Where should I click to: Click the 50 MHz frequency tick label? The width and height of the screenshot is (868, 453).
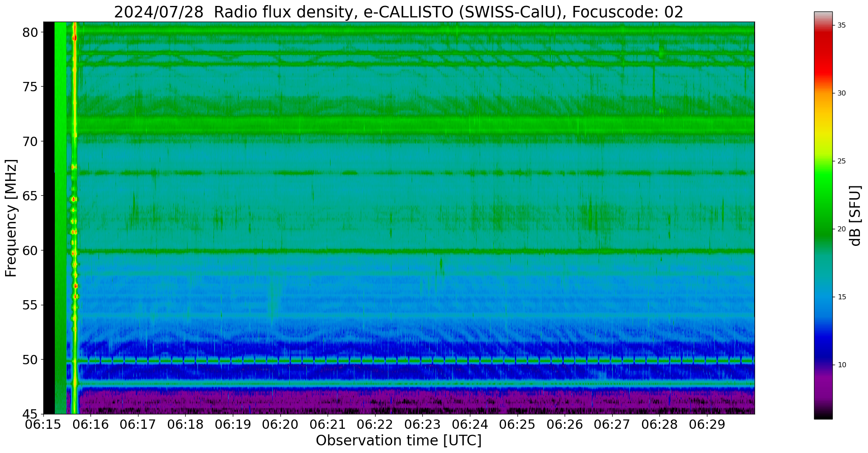(x=30, y=360)
